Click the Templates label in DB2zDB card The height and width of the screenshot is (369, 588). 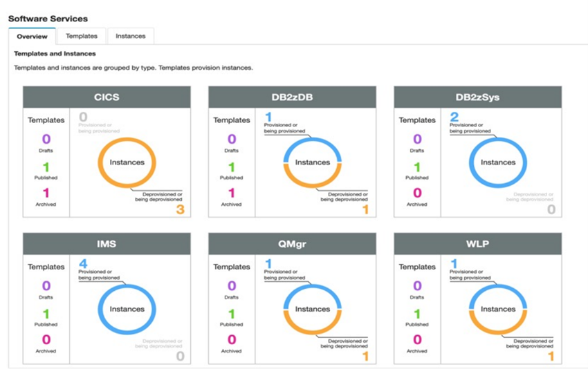[x=232, y=120]
